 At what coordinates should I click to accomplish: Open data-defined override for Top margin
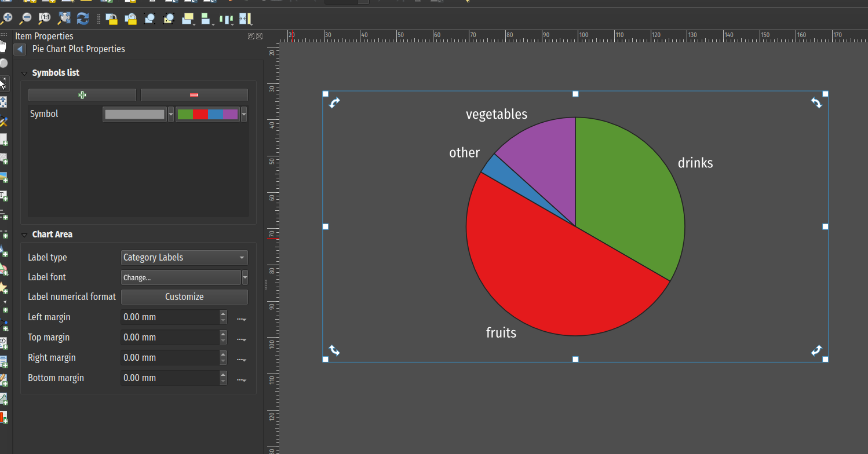241,338
